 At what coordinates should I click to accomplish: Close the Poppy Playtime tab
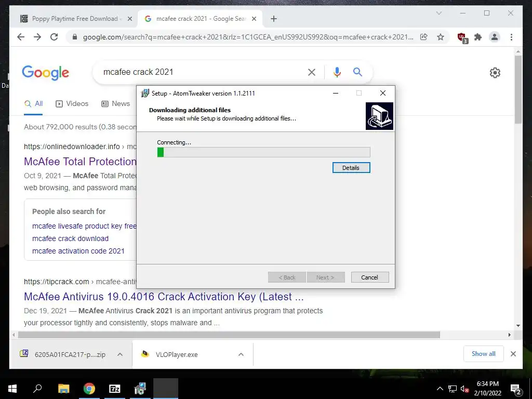click(x=129, y=19)
